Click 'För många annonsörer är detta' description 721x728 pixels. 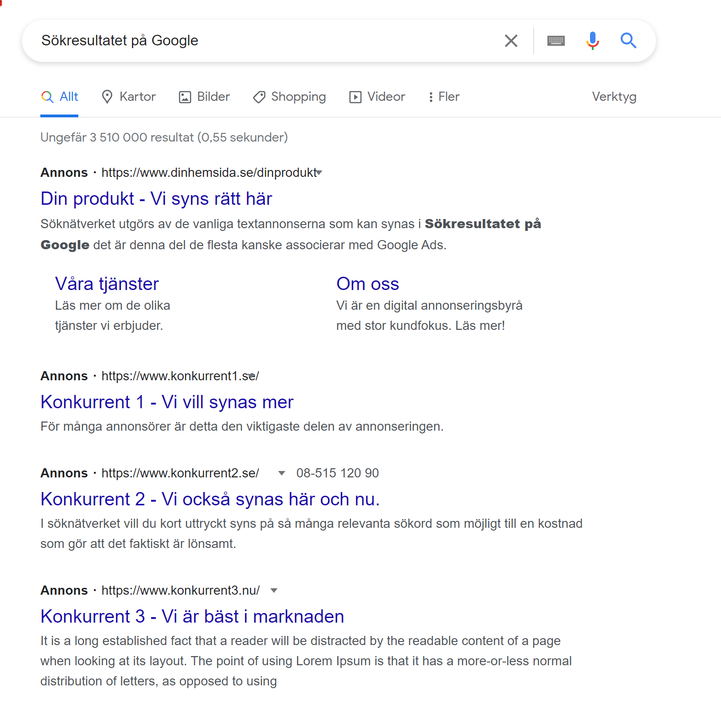pos(242,427)
